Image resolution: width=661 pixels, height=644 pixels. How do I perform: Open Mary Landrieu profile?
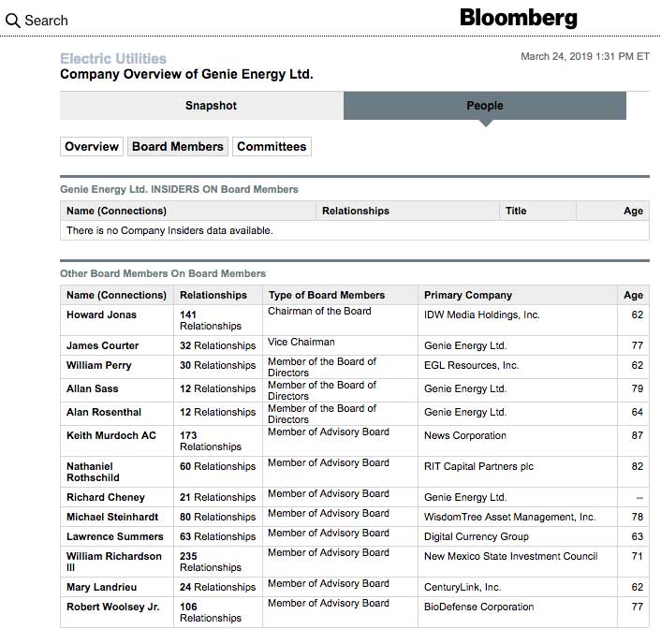102,587
